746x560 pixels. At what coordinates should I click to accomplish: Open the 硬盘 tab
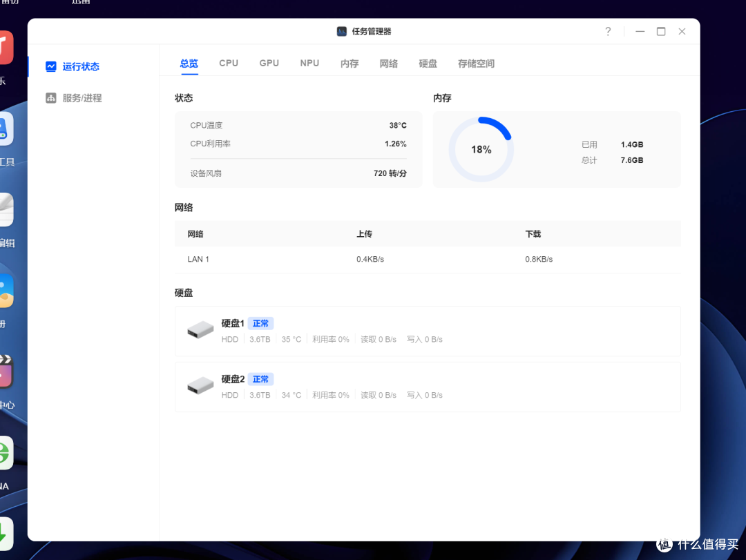tap(428, 64)
